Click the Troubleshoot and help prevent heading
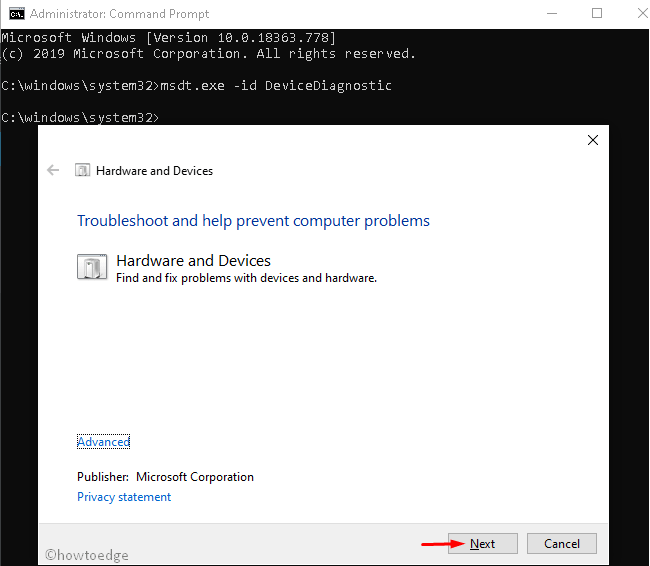 coord(253,221)
